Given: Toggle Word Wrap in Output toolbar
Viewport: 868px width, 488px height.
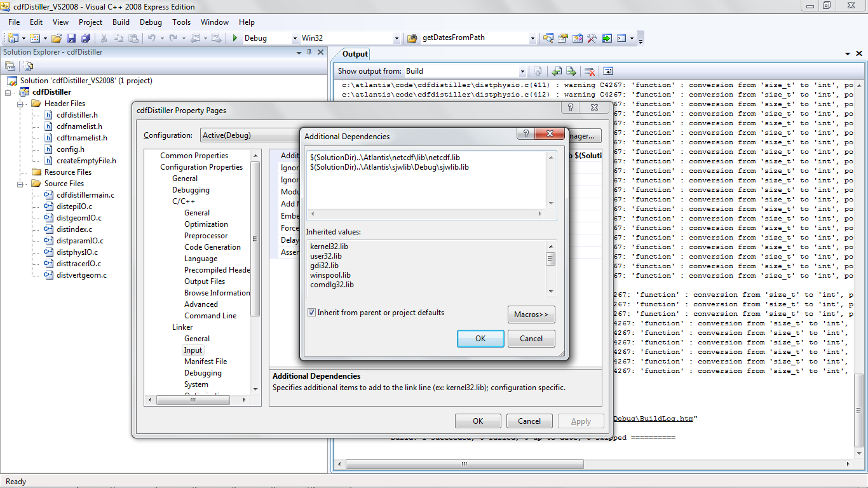Looking at the screenshot, I should (608, 71).
